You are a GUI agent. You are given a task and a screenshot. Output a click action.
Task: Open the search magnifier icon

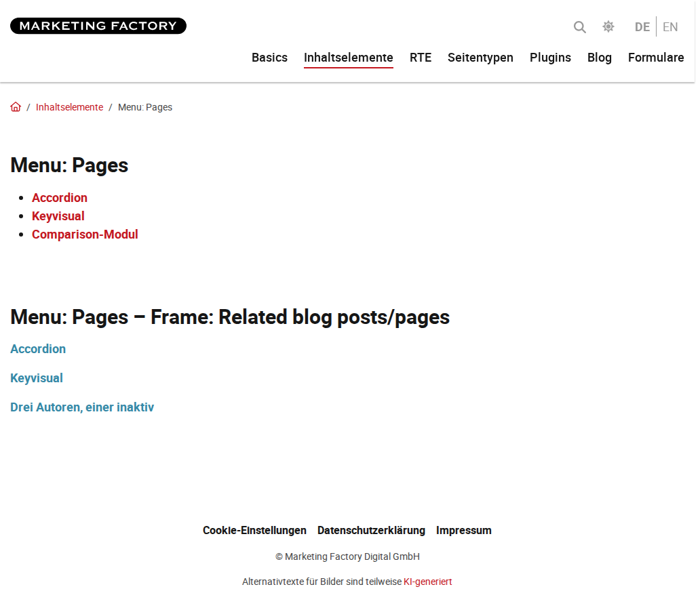tap(579, 27)
